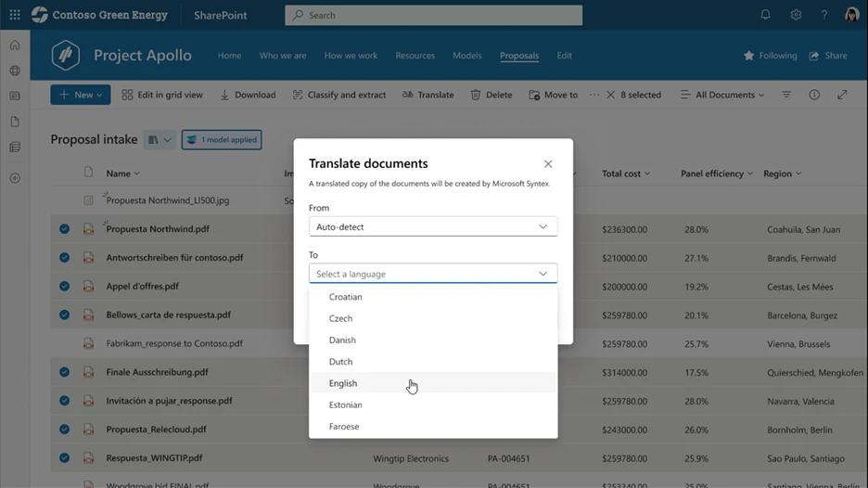Viewport: 868px width, 488px height.
Task: Close the Translate documents dialog
Action: [547, 164]
